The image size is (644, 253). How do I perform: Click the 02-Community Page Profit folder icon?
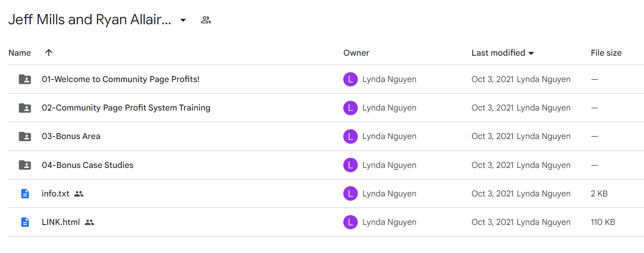25,108
